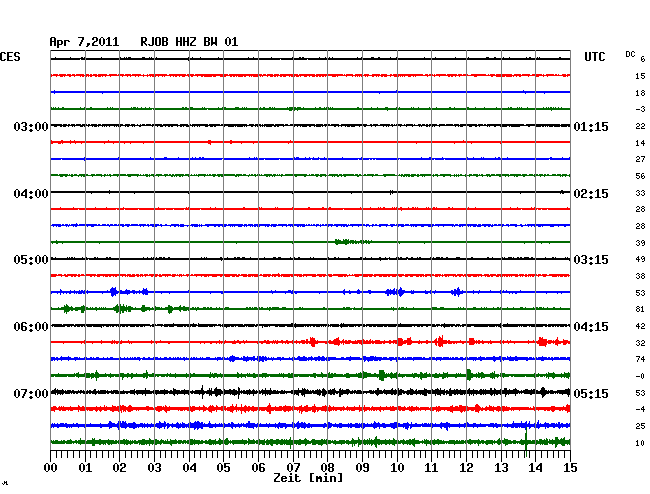Click minute tick label '09' on time axis
The image size is (650, 494).
click(x=362, y=468)
